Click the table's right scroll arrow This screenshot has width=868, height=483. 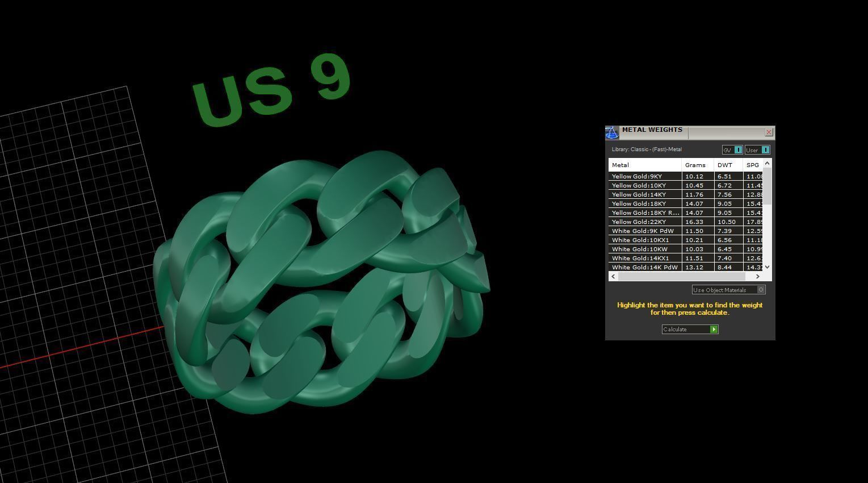coord(757,276)
